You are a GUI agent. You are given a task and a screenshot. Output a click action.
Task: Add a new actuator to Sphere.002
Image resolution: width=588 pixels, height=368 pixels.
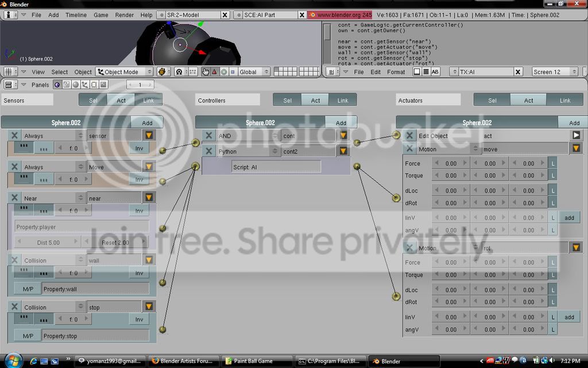(x=574, y=123)
